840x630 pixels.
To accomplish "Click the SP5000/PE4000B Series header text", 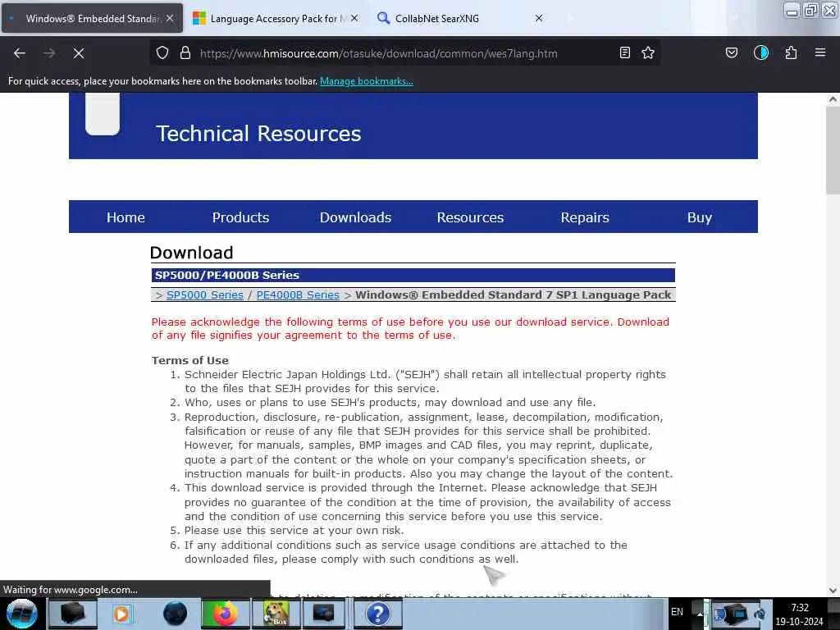I will pyautogui.click(x=227, y=276).
